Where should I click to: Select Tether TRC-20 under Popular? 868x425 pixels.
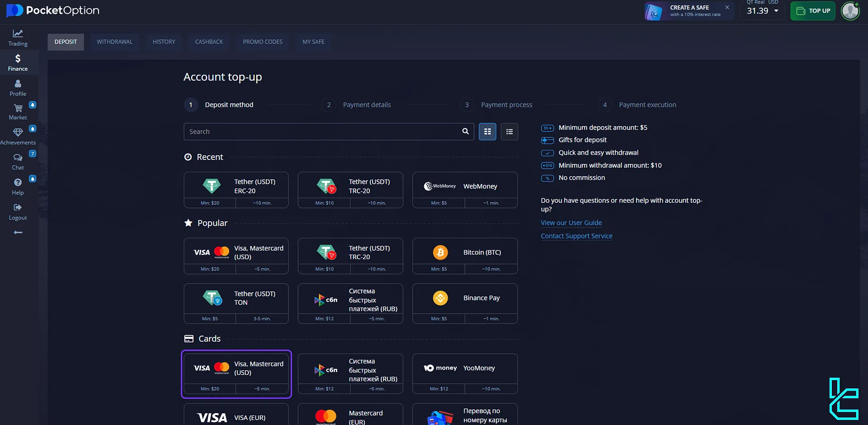click(350, 256)
